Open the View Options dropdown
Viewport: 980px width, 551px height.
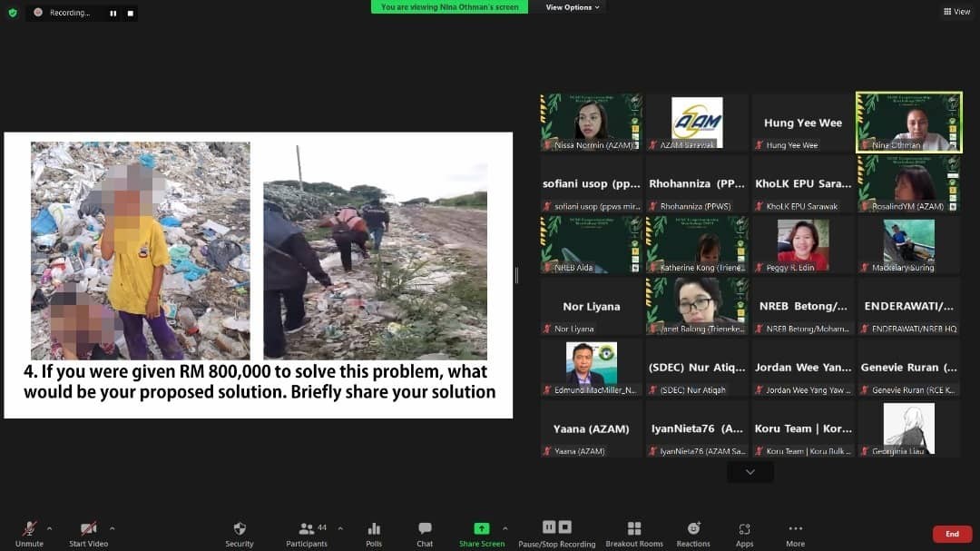tap(573, 7)
